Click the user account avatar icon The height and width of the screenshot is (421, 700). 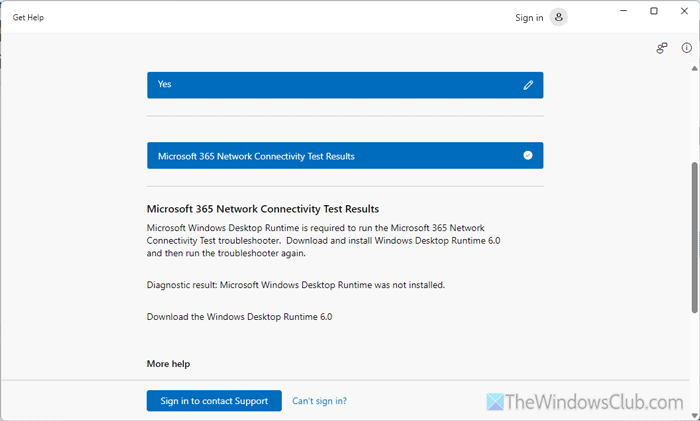point(559,17)
